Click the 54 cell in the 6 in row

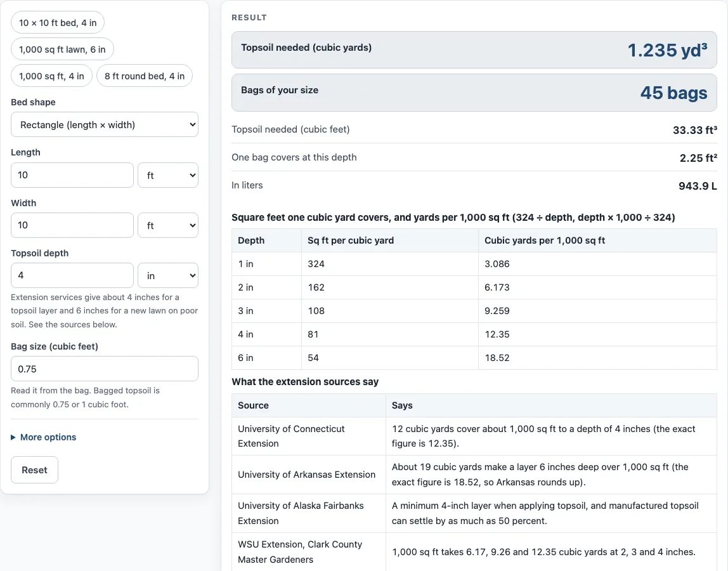(x=390, y=358)
